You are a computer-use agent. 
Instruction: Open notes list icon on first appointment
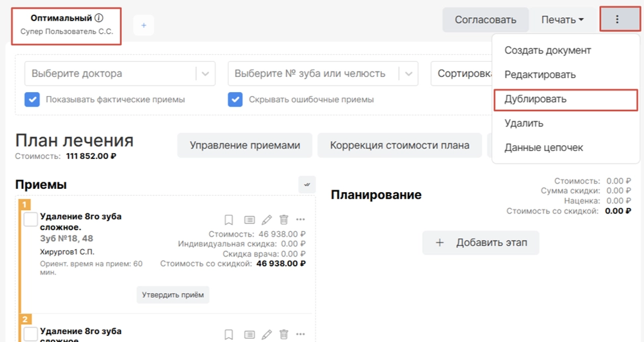point(249,220)
